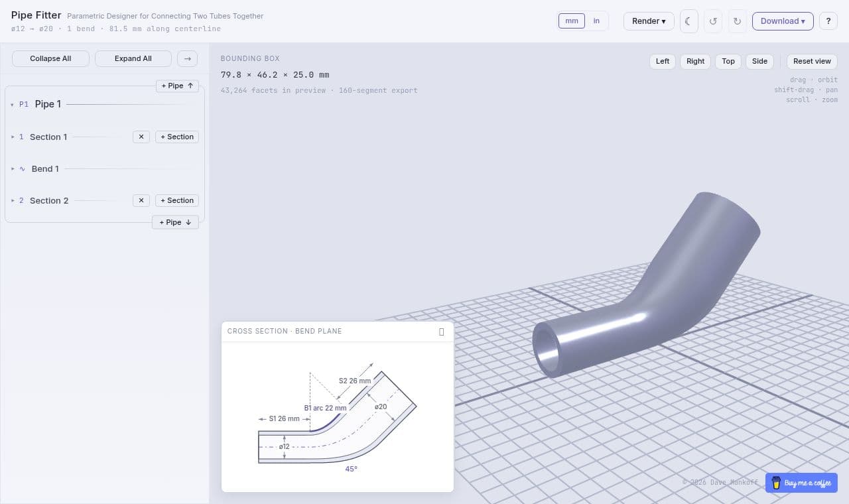This screenshot has width=849, height=504.
Task: Switch units to inches
Action: coord(596,21)
